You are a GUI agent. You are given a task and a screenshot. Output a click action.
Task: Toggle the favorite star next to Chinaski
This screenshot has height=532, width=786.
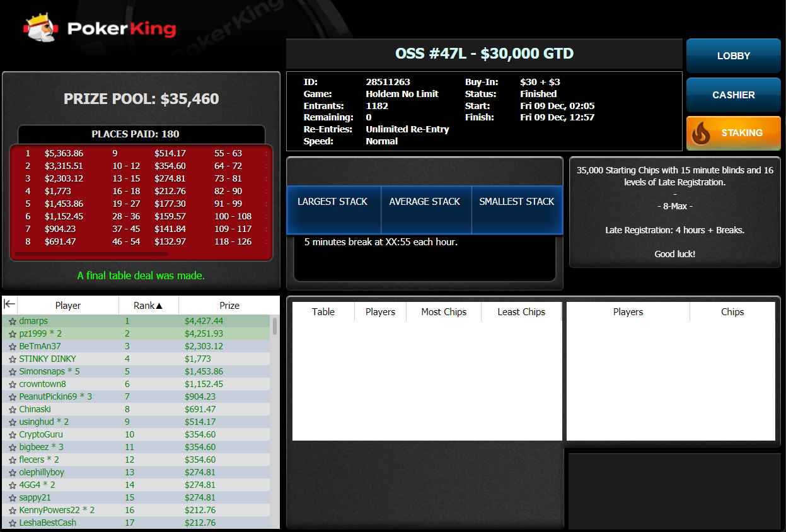click(12, 410)
